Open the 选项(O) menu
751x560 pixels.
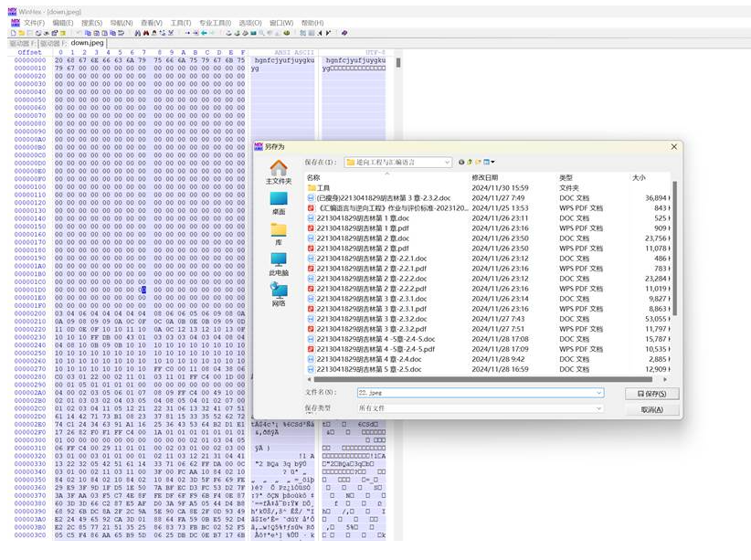click(250, 23)
